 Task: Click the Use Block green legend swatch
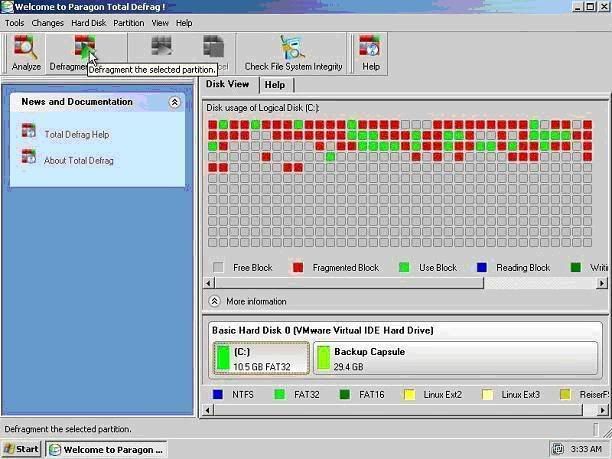coord(404,267)
